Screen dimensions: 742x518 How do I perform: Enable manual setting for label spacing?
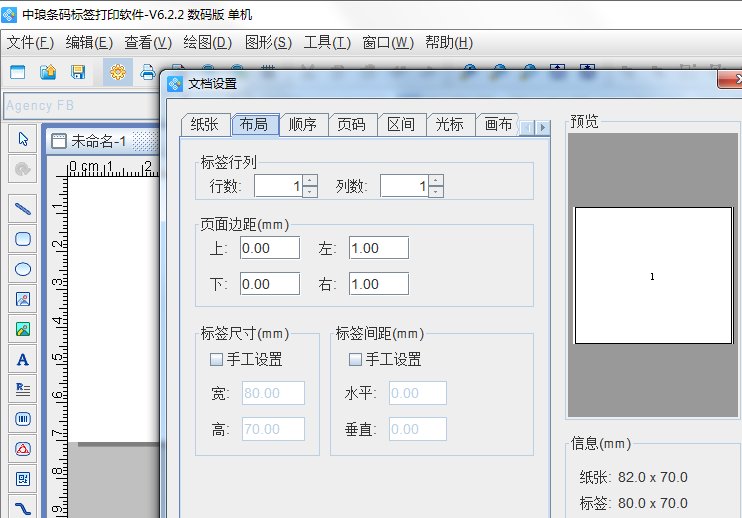coord(355,360)
